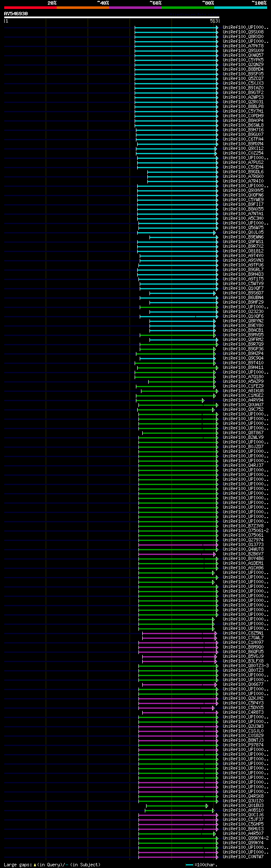This screenshot has width=271, height=868.
Task: Select hit label UniRef100_B9SF05
Action: tap(243, 74)
